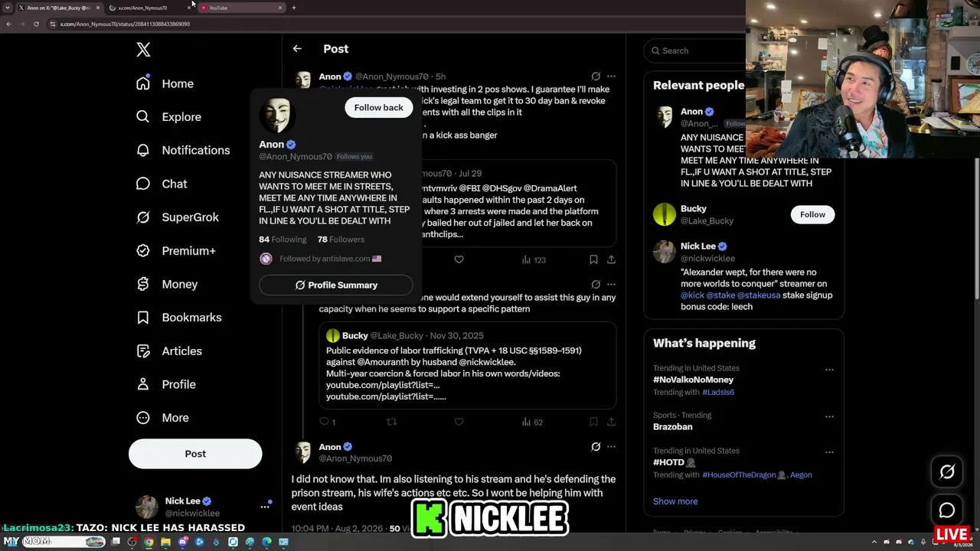Click the browser address bar URL
The height and width of the screenshot is (551, 980).
125,24
